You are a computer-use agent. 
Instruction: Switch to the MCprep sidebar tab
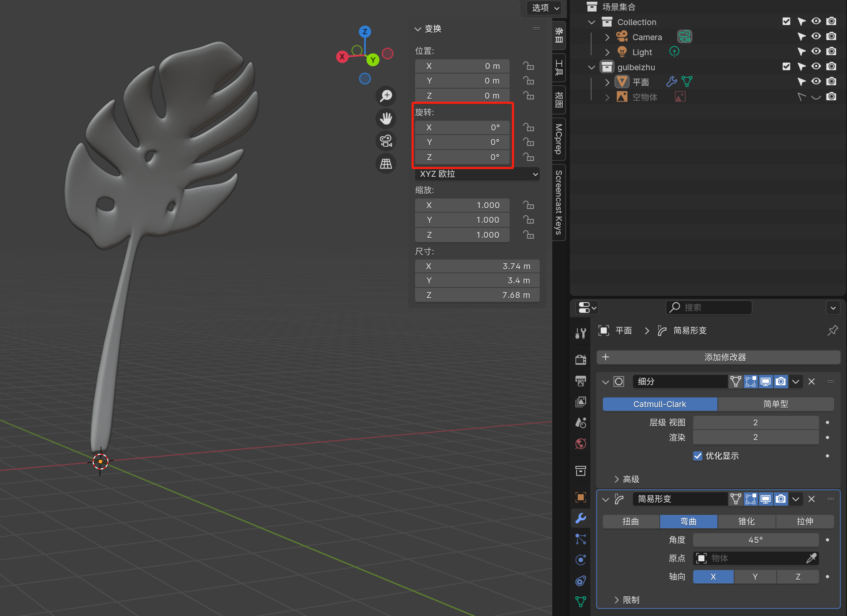click(559, 139)
